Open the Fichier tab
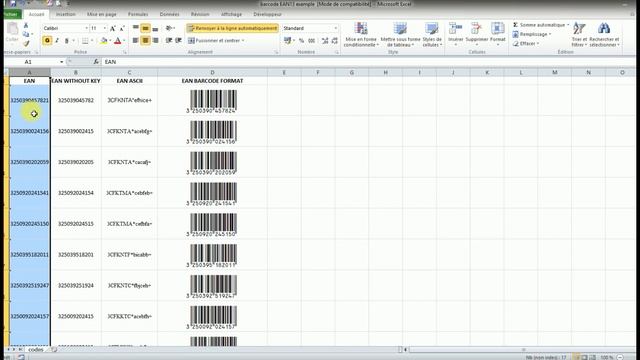This screenshot has height=360, width=640. pyautogui.click(x=11, y=14)
